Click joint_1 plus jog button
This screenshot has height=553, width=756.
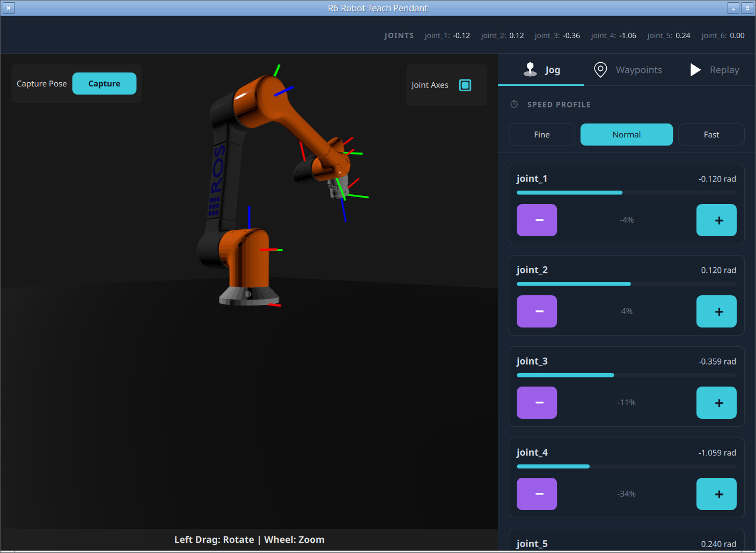(716, 220)
